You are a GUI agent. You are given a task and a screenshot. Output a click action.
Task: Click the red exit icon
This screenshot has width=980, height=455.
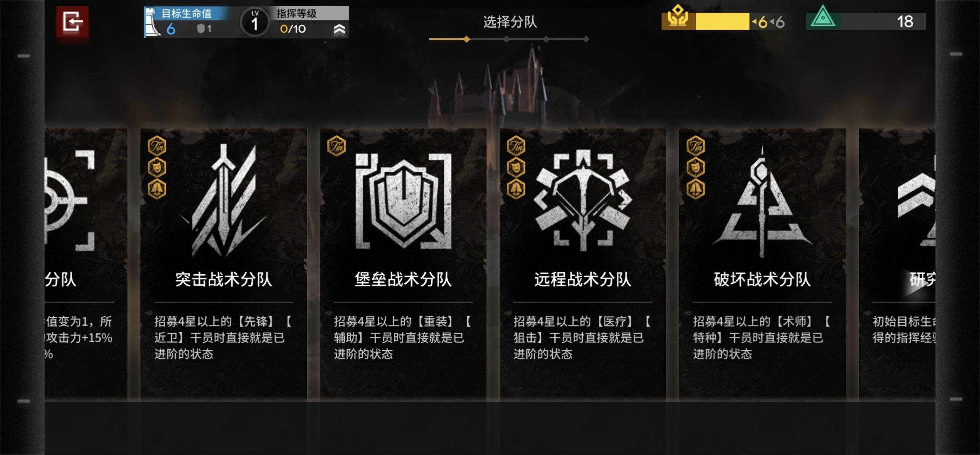[x=73, y=22]
